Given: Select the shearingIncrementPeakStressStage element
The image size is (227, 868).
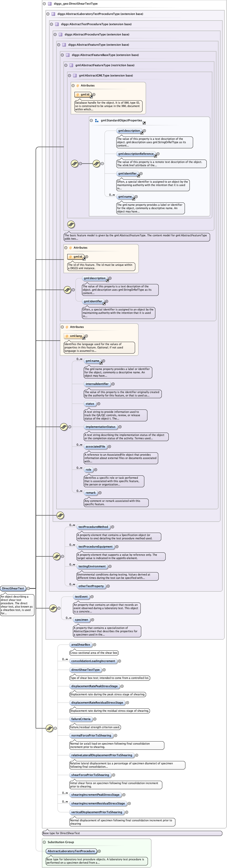Looking at the screenshot, I should (95, 795).
